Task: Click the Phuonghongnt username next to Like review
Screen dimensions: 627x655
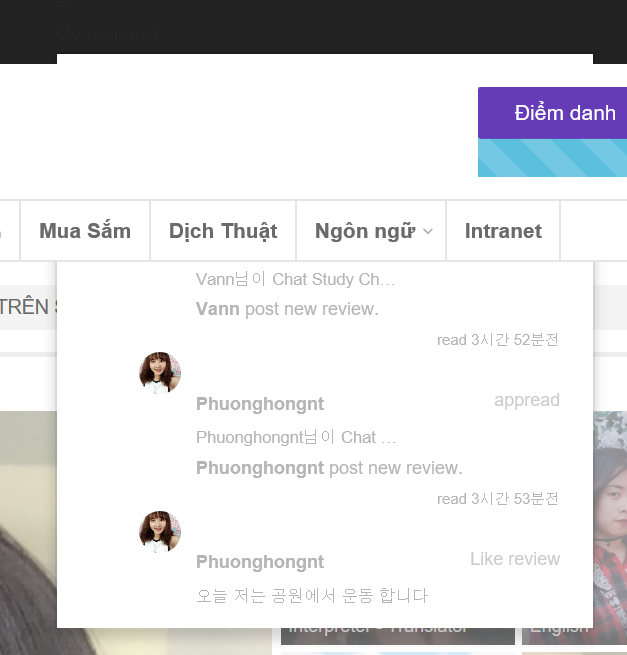Action: point(260,562)
